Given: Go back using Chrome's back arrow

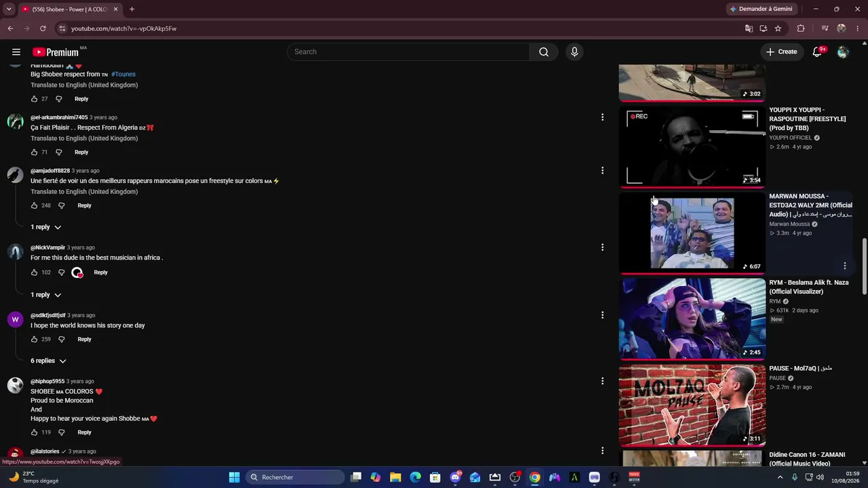Looking at the screenshot, I should click(x=10, y=28).
